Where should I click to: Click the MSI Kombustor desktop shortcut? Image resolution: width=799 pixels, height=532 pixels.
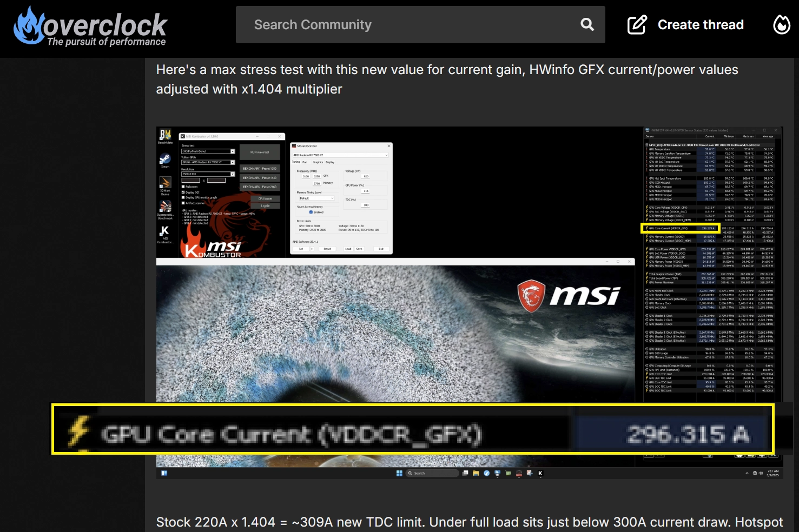pyautogui.click(x=164, y=232)
